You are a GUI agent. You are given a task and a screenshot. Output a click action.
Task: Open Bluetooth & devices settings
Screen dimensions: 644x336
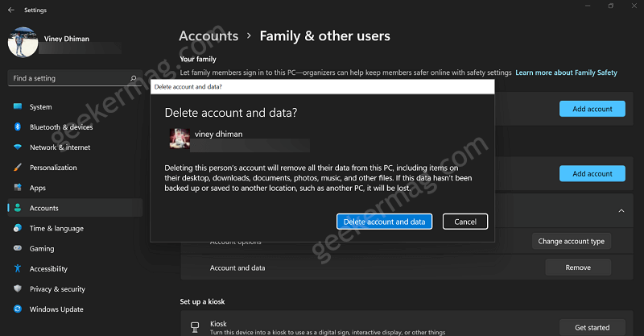[x=75, y=127]
